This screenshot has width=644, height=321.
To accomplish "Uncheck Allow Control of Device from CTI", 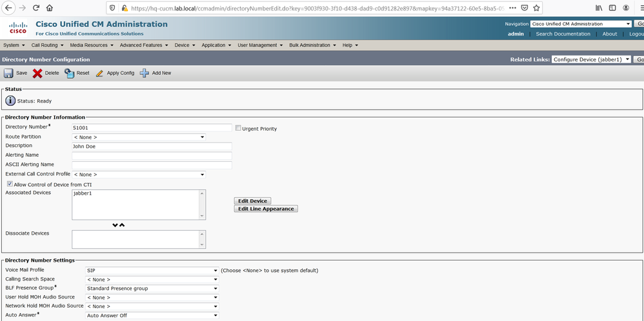I will (x=10, y=184).
